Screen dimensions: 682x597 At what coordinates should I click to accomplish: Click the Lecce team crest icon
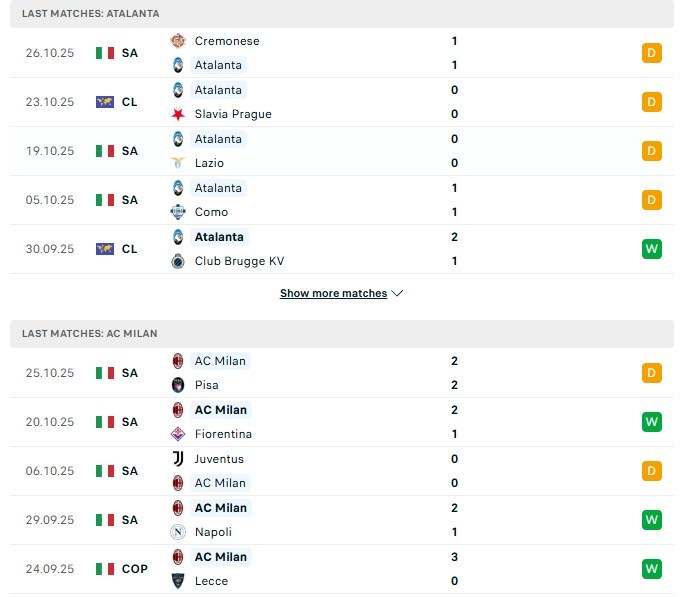point(178,581)
